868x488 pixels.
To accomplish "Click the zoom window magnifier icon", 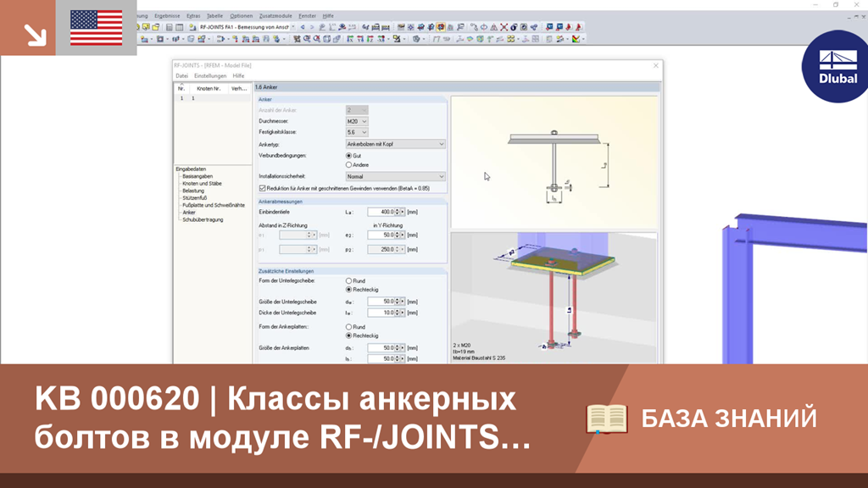I will 307,39.
